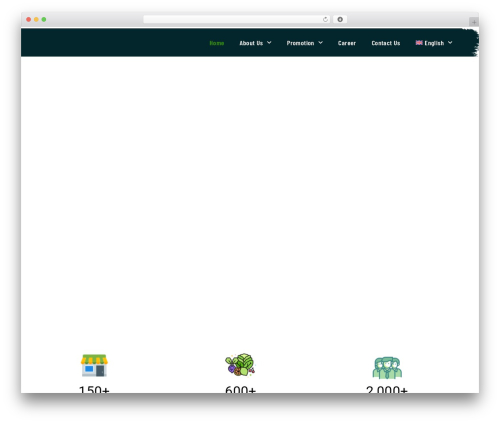Screen dimensions: 500x423
Task: Open the About Us menu item
Action: [251, 43]
